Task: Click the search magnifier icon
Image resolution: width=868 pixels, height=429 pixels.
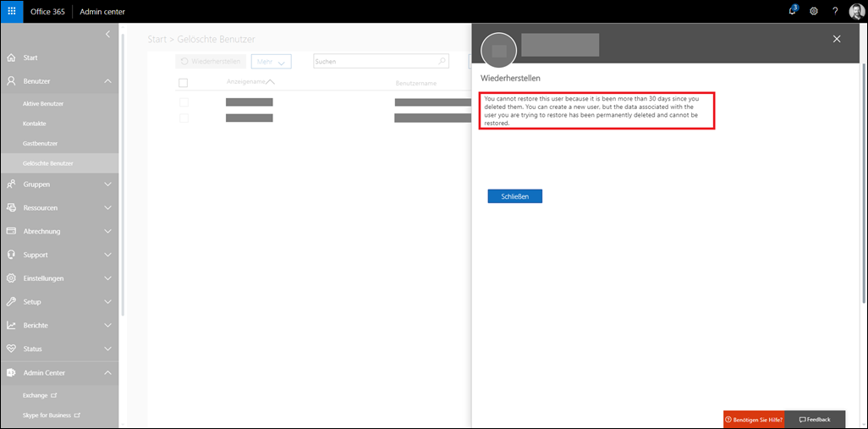Action: coord(442,62)
